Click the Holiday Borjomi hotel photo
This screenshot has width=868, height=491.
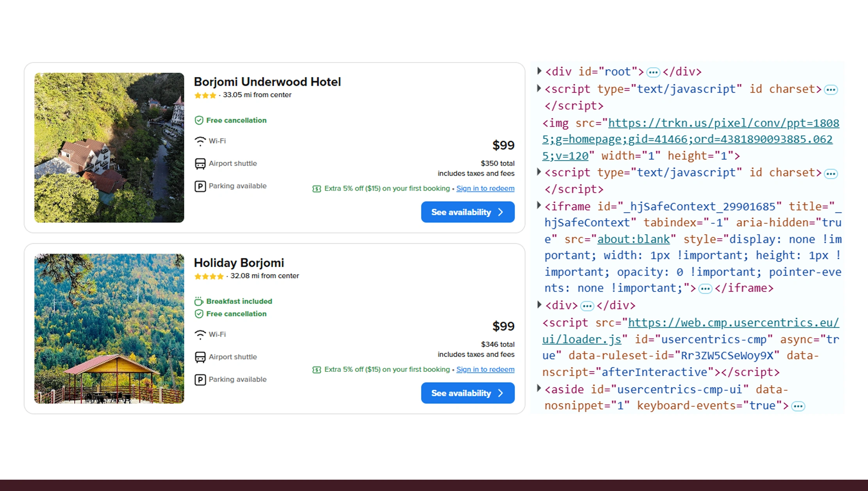[x=109, y=329]
